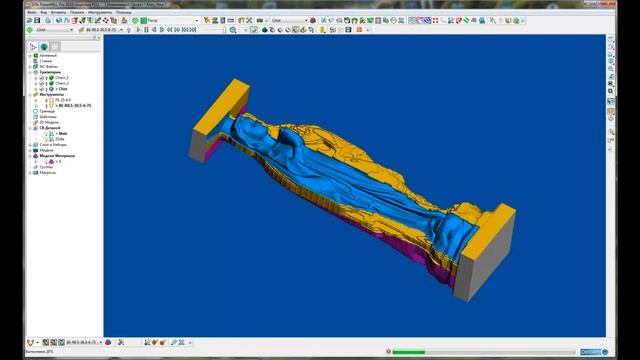Toggle the Chist toolpath checkbox
This screenshot has width=640, height=360.
point(41,89)
